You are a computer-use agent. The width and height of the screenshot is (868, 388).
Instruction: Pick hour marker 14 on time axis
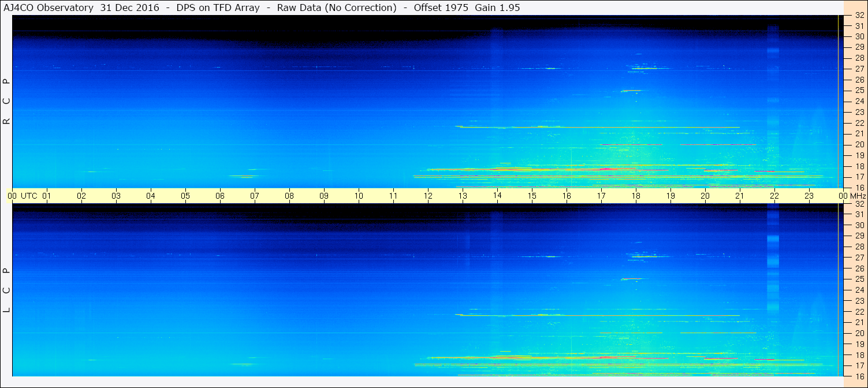click(497, 196)
